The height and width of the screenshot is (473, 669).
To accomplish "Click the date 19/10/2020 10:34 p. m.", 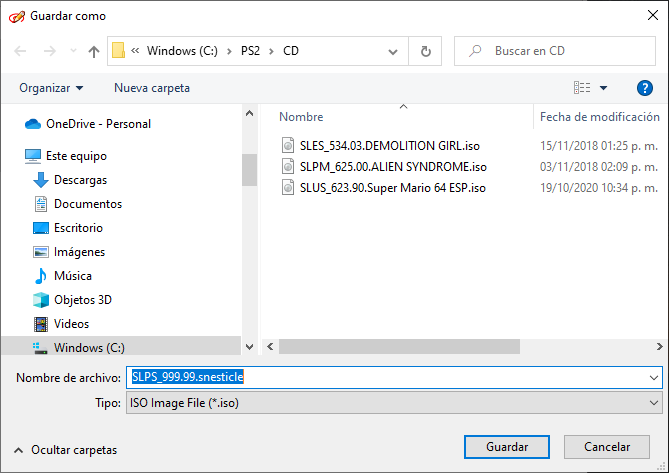I will (599, 188).
